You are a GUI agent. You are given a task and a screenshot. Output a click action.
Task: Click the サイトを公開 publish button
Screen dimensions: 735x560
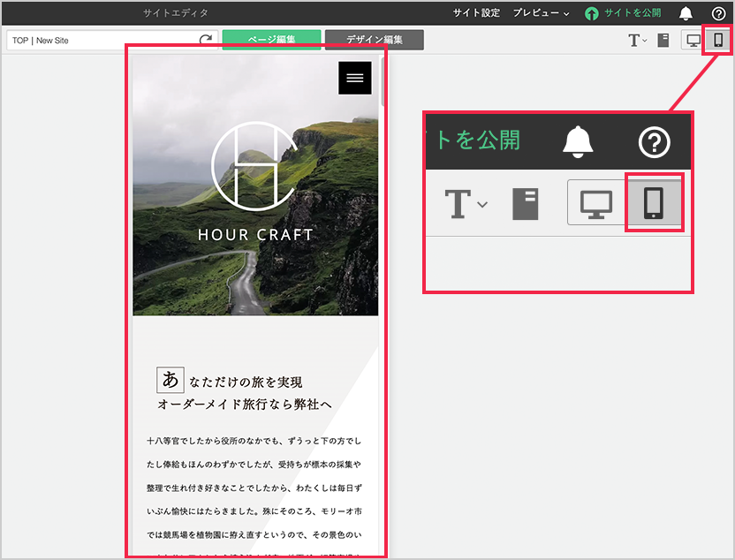[x=622, y=13]
